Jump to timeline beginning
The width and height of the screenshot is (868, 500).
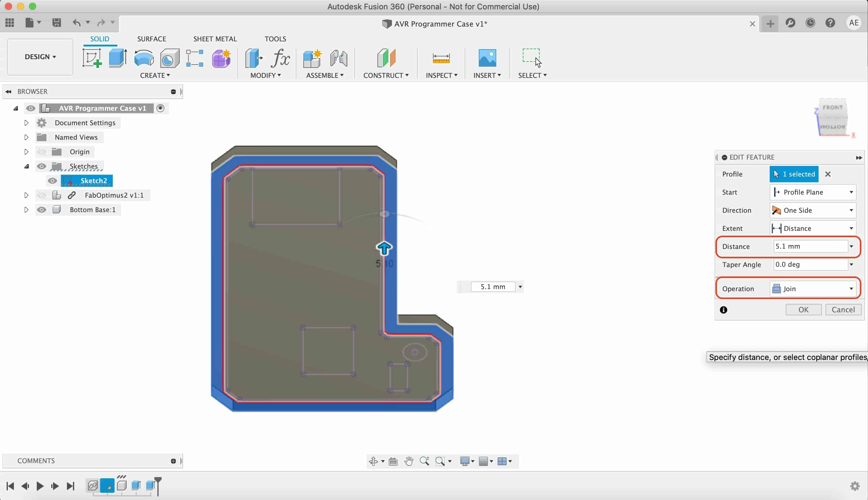click(10, 486)
